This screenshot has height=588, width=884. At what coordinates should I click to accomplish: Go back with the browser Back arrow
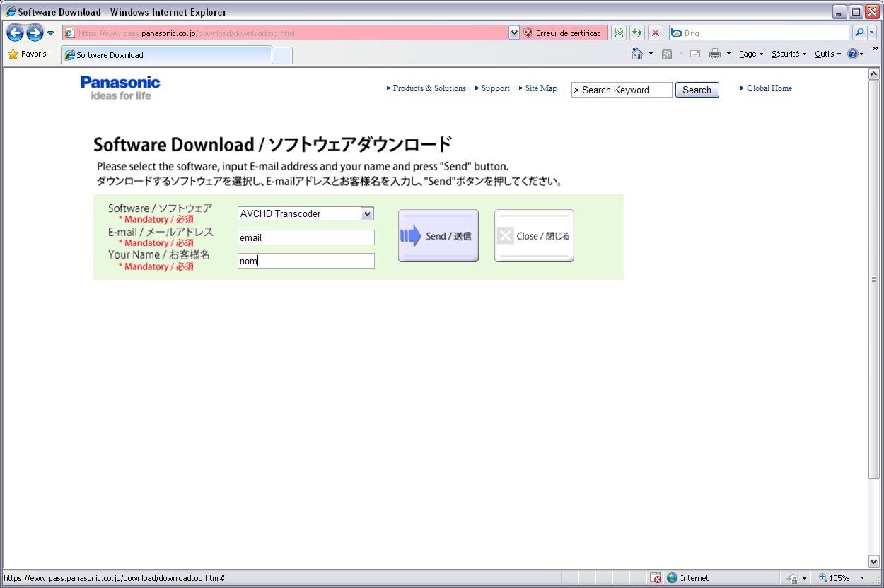tap(15, 33)
